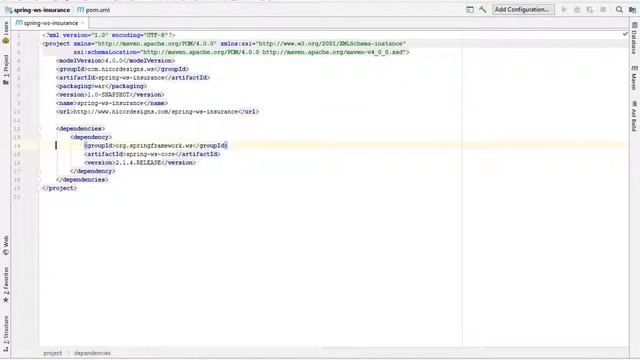Click the Run play icon
The width and height of the screenshot is (640, 360).
(564, 9)
